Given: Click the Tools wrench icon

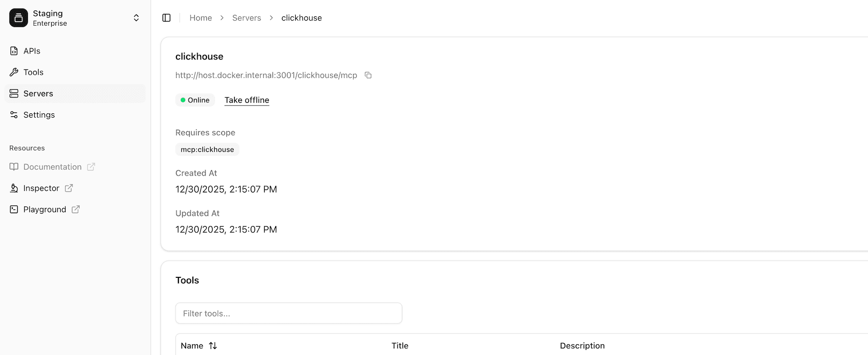Looking at the screenshot, I should [x=14, y=72].
